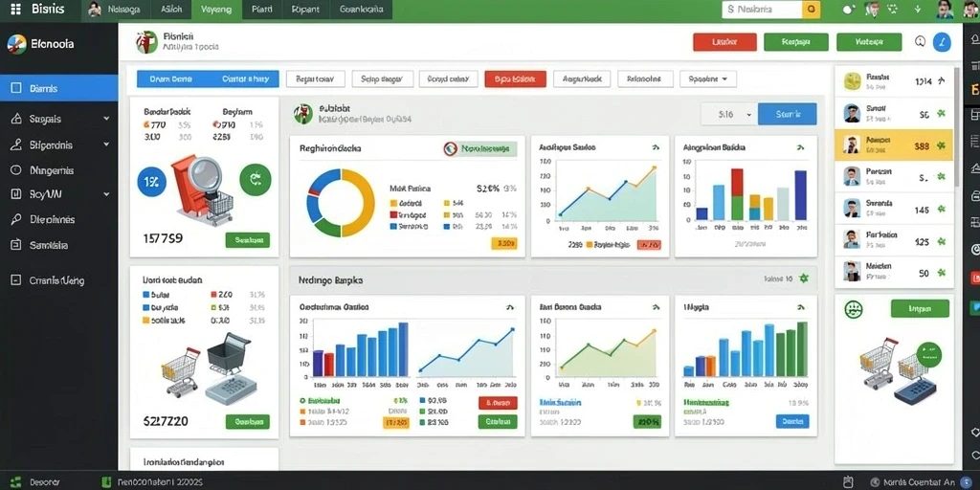Click the blue round pencil icon
Viewport: 980px width, 490px height.
[942, 42]
